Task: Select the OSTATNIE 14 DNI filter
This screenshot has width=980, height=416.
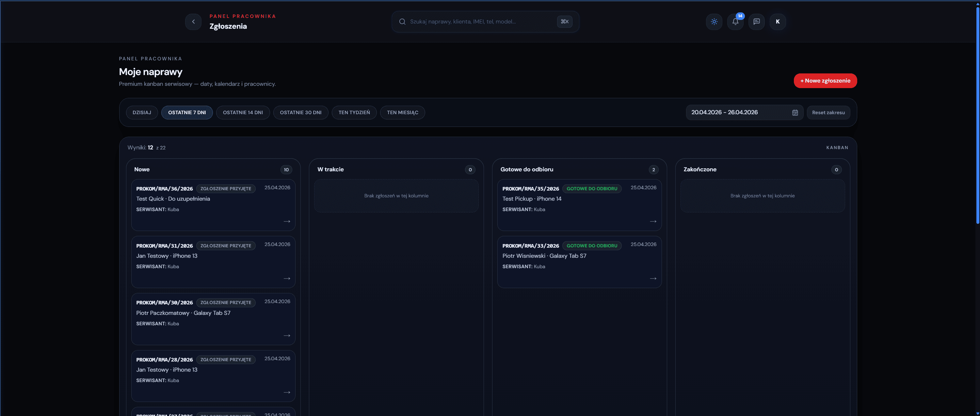Action: [x=243, y=113]
